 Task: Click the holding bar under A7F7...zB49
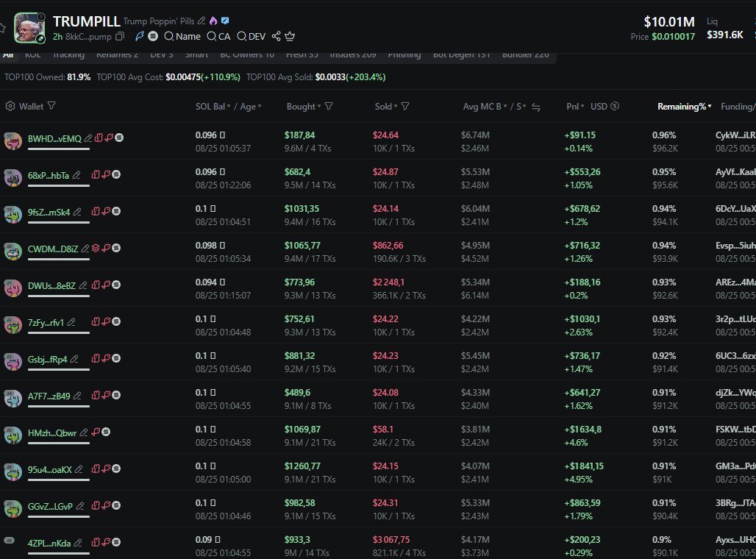58,406
